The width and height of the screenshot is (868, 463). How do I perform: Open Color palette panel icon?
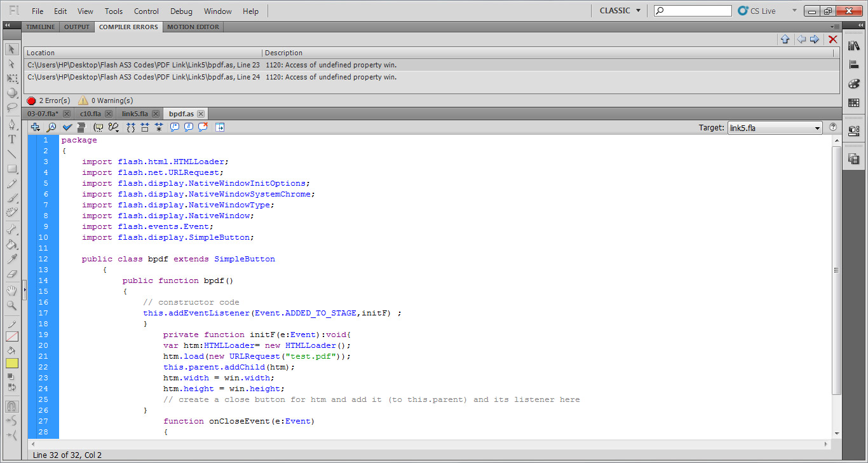[853, 84]
